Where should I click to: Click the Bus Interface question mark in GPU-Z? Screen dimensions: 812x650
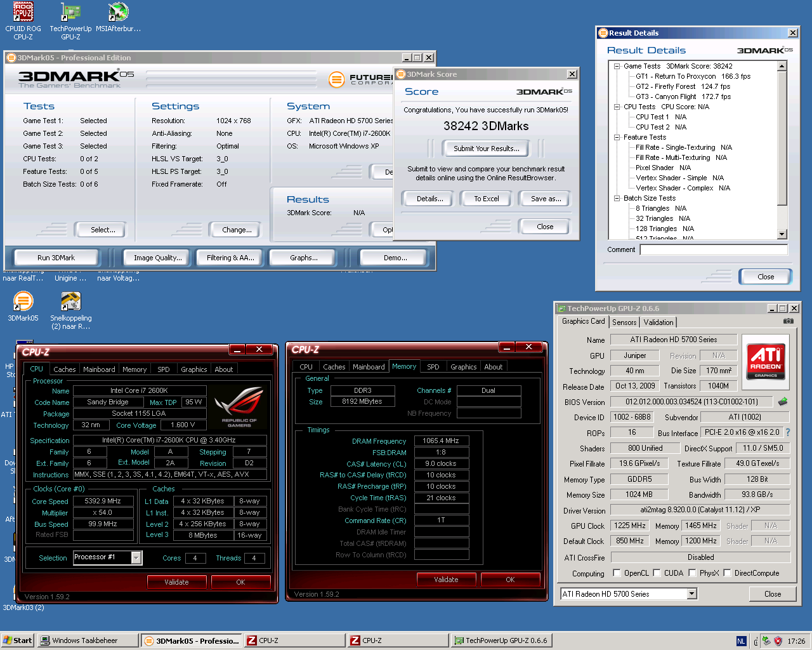[x=788, y=432]
